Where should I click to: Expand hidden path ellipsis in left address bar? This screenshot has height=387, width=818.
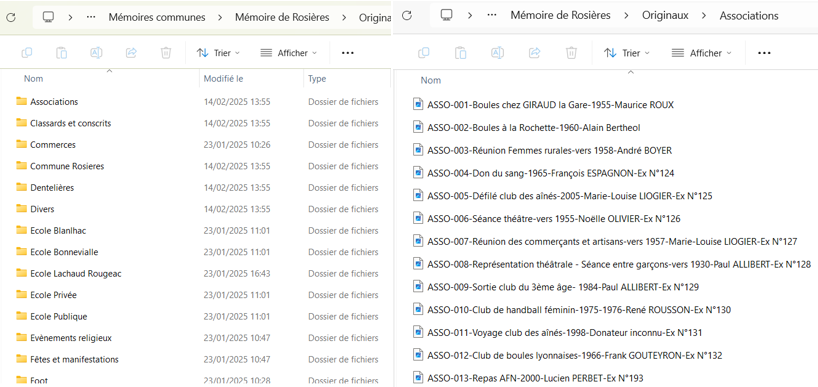91,17
